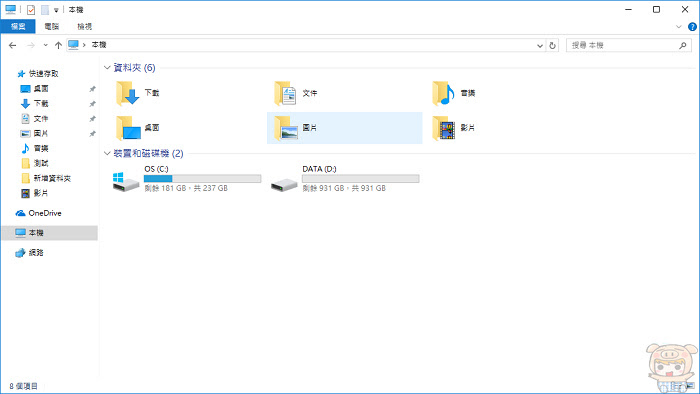This screenshot has height=394, width=700.
Task: Go up one level with Up arrow
Action: (x=58, y=45)
